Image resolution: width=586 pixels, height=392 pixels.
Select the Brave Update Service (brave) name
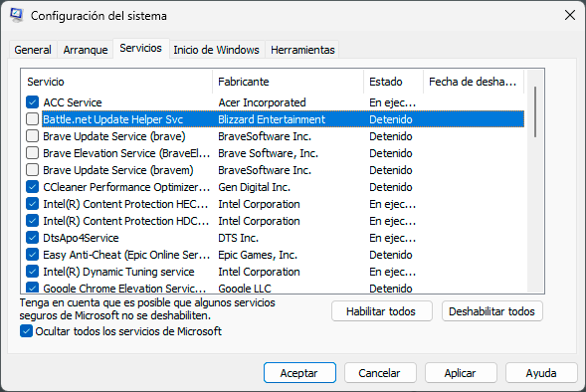point(114,136)
